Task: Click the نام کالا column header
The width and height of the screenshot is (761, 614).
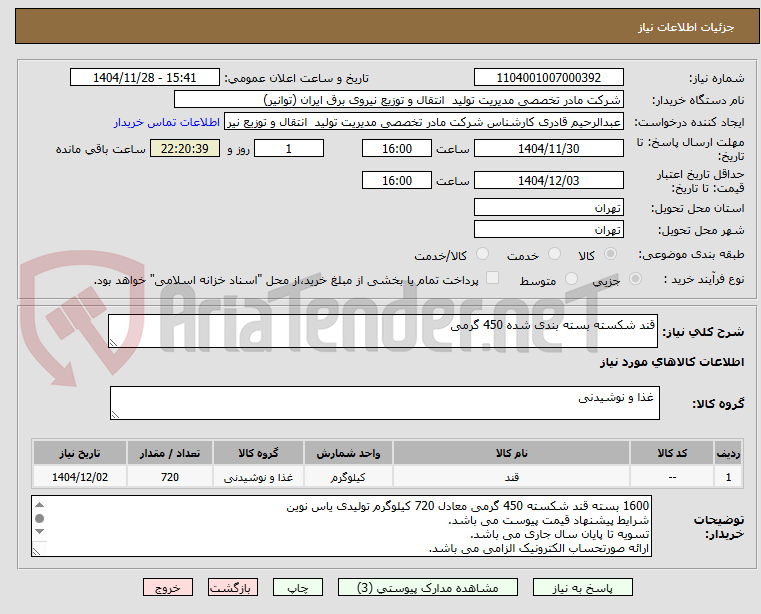Action: tap(511, 453)
